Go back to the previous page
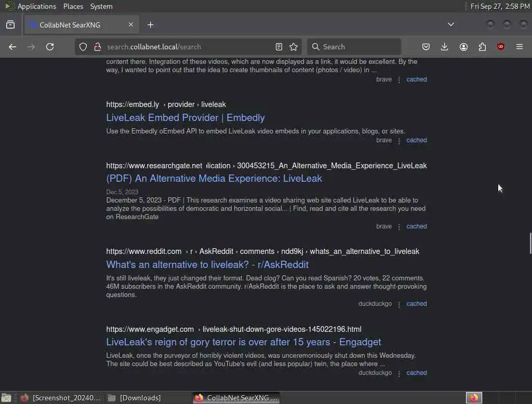The image size is (532, 404). tap(12, 47)
